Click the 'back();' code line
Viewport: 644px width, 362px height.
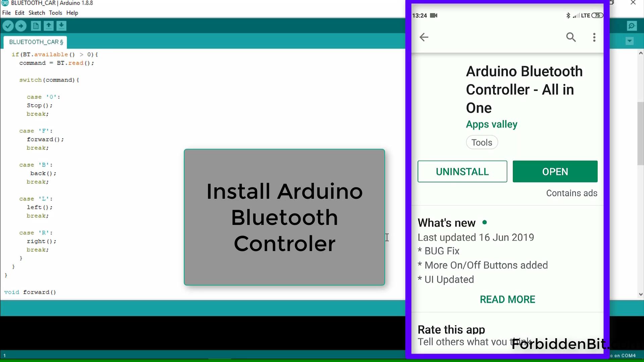coord(43,174)
